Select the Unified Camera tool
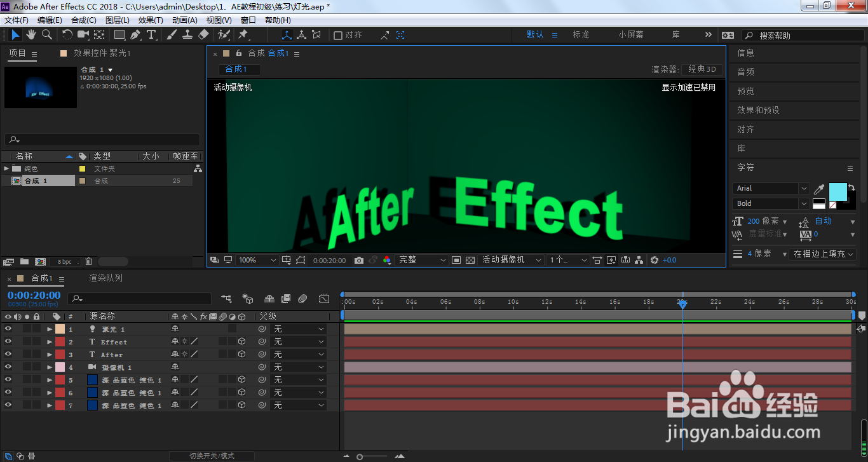The height and width of the screenshot is (462, 868). point(84,34)
